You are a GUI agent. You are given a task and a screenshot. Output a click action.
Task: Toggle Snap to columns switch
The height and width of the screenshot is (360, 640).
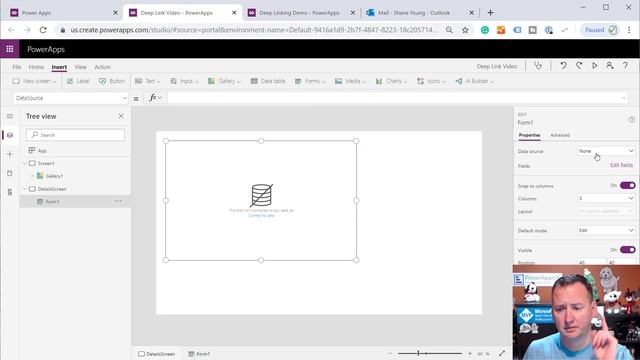tap(627, 185)
